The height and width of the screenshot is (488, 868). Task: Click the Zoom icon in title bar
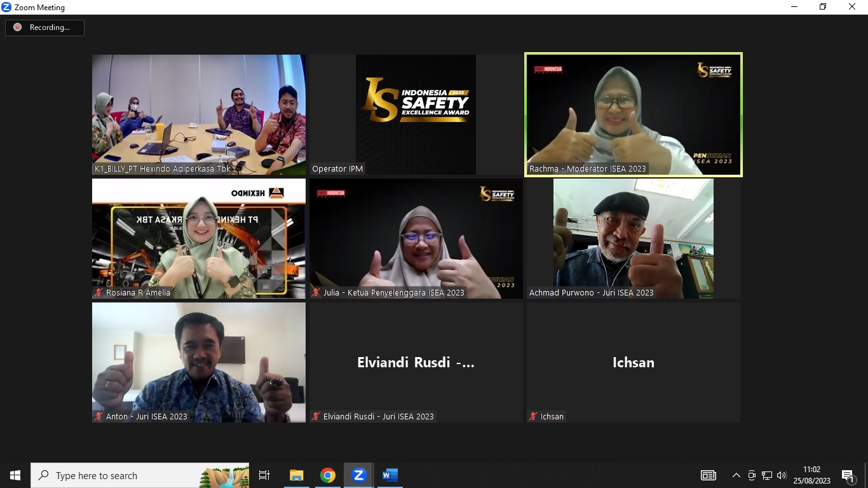point(7,7)
